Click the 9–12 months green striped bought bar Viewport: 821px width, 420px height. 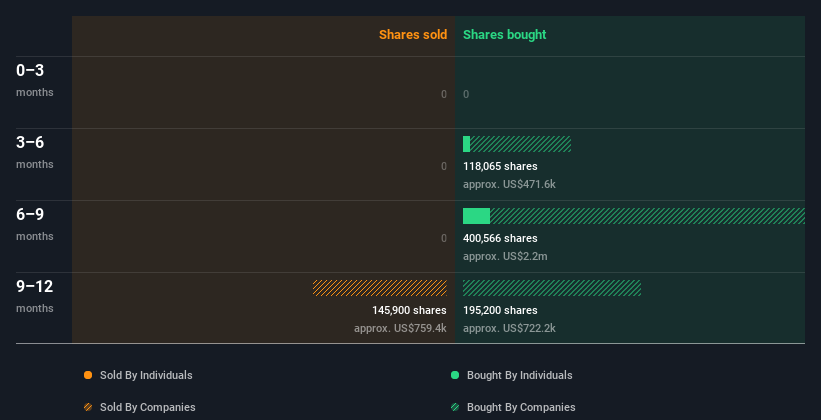(552, 288)
